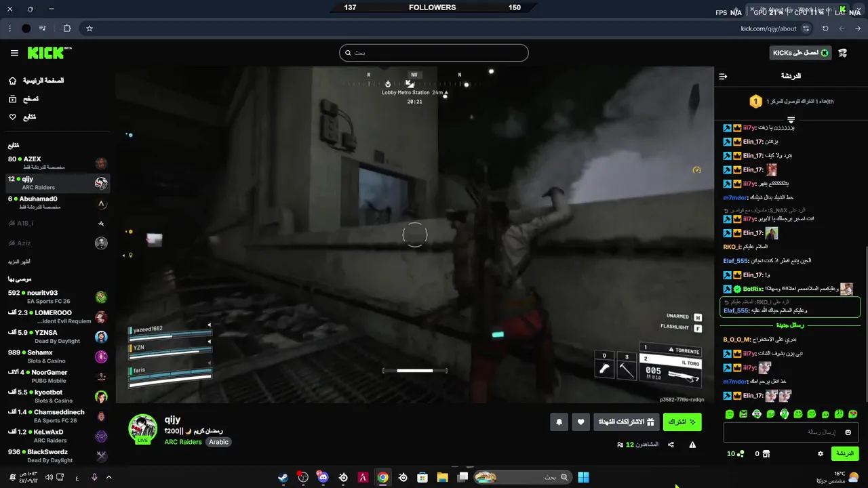The height and width of the screenshot is (488, 868).
Task: Open the site settings icon beside the address
Action: [x=806, y=28]
